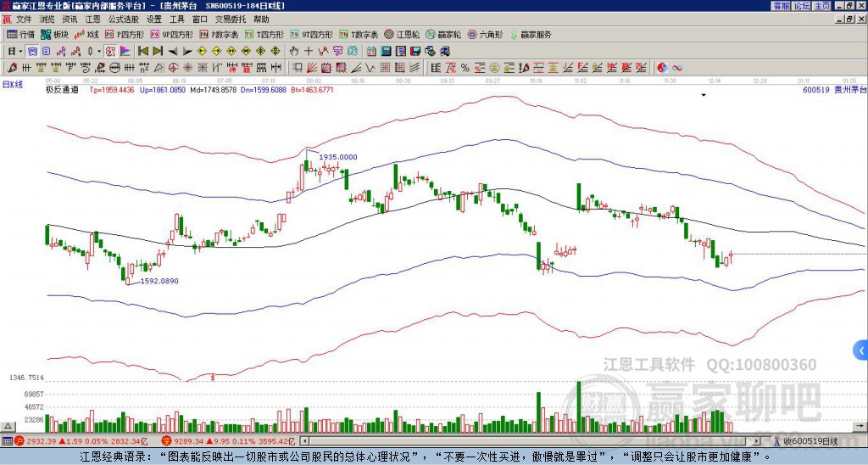
Task: Click the 节 solar-term icon
Action: 337,51
